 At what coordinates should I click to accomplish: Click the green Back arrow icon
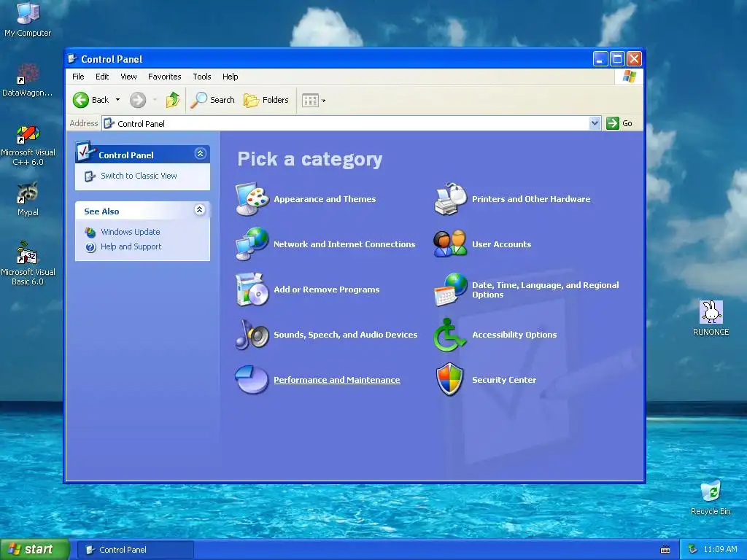tap(80, 100)
